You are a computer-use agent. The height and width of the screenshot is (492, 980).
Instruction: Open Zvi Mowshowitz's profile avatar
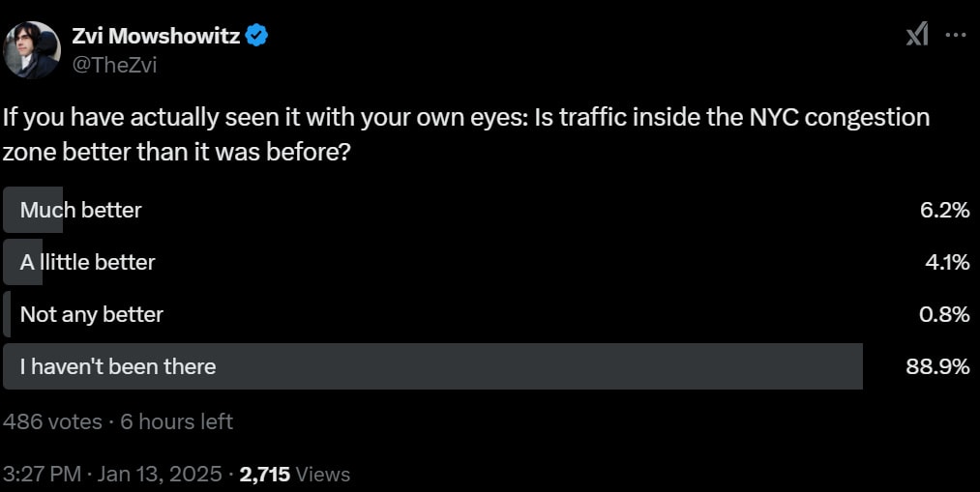tap(32, 50)
